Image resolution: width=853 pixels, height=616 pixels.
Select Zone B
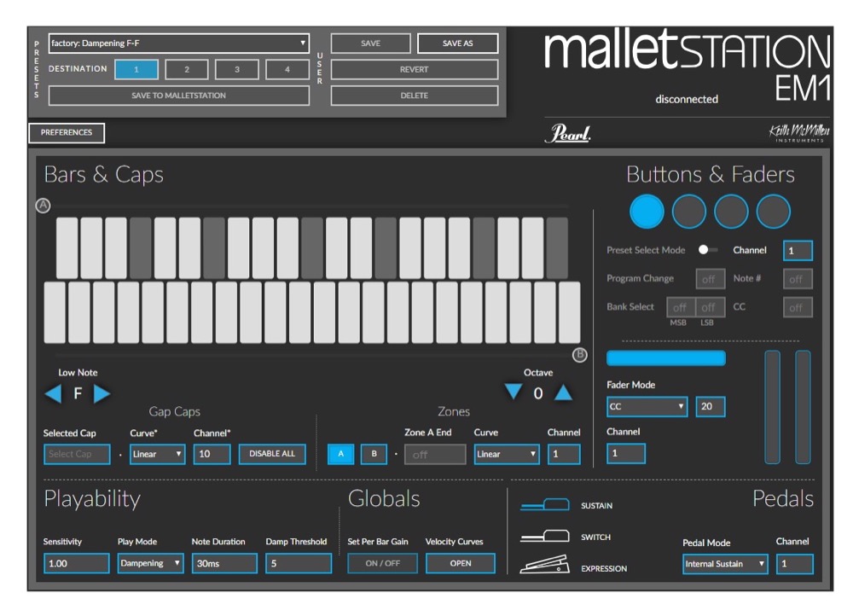[x=374, y=454]
